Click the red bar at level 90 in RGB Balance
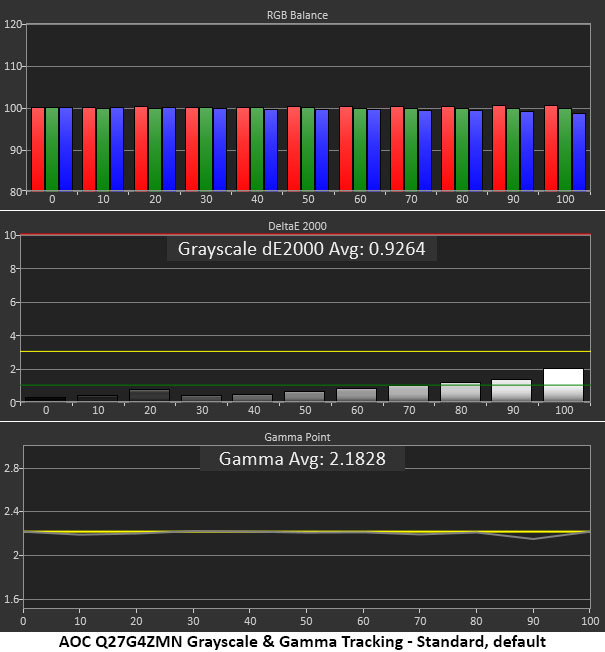The image size is (605, 652). coord(499,148)
